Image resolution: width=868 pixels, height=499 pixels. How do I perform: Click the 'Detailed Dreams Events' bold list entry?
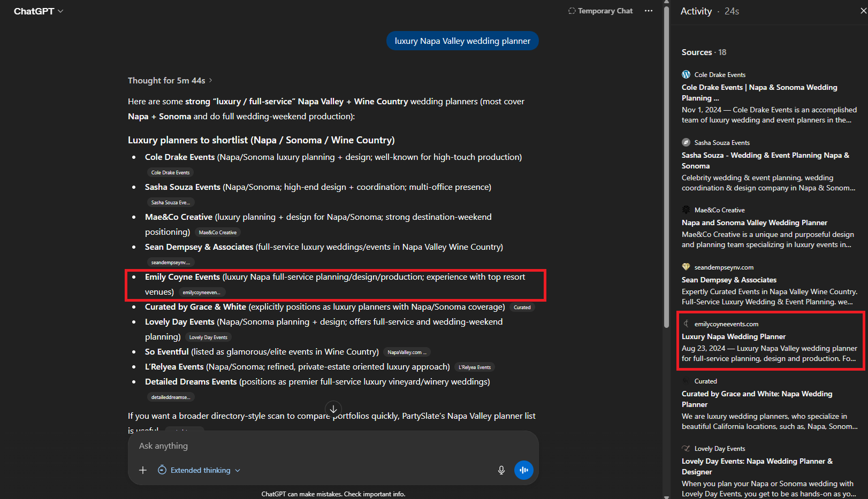(x=191, y=382)
